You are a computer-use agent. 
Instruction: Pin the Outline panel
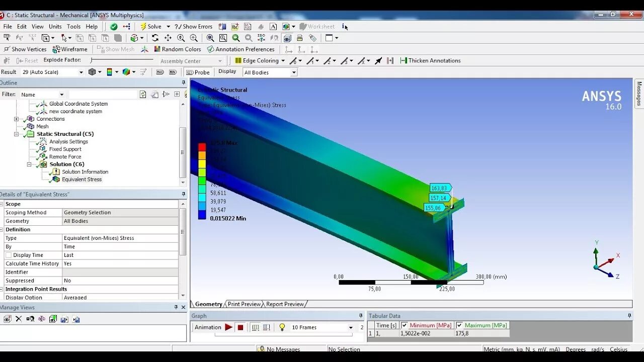click(183, 82)
